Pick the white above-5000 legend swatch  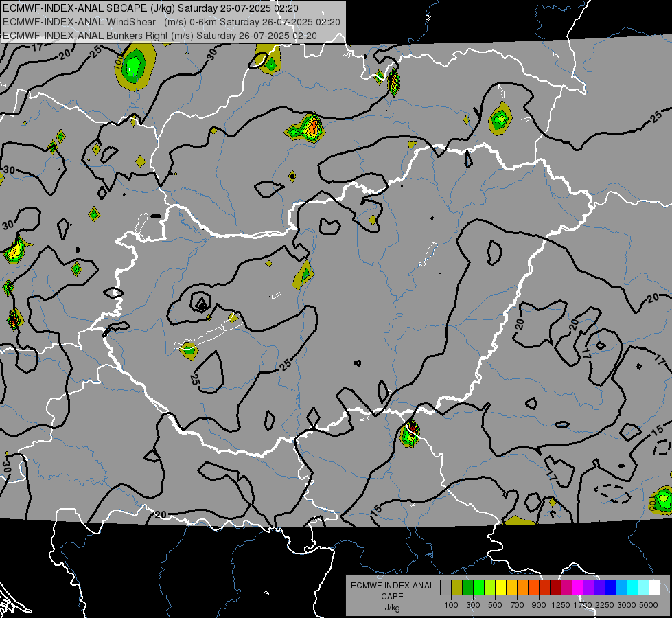[654, 588]
